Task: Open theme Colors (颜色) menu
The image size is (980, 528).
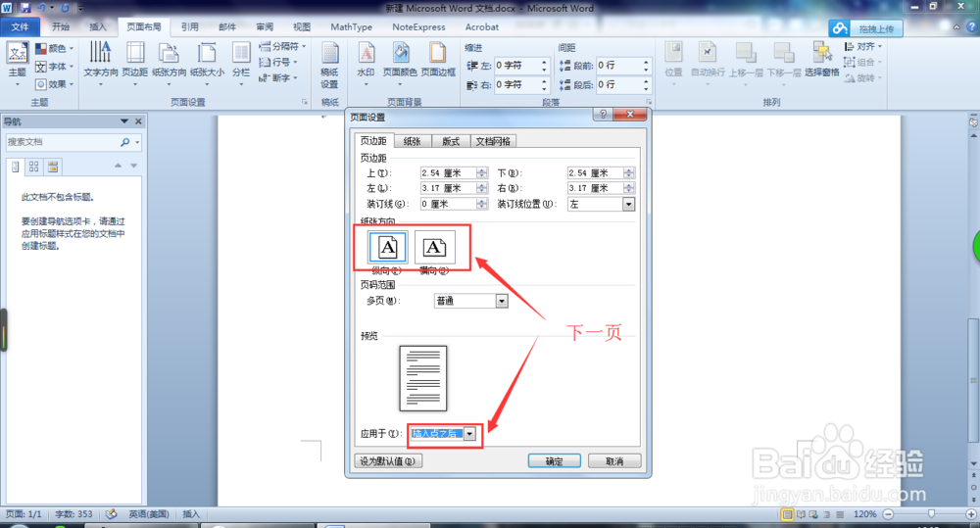Action: tap(54, 48)
